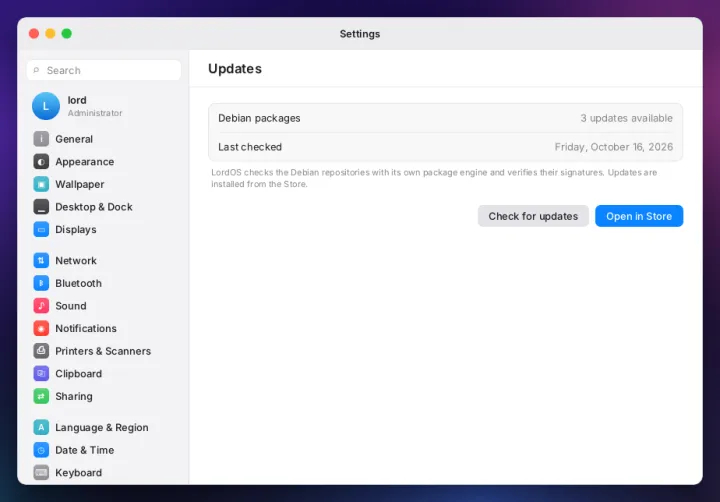720x502 pixels.
Task: Click Open in Store button
Action: (639, 216)
